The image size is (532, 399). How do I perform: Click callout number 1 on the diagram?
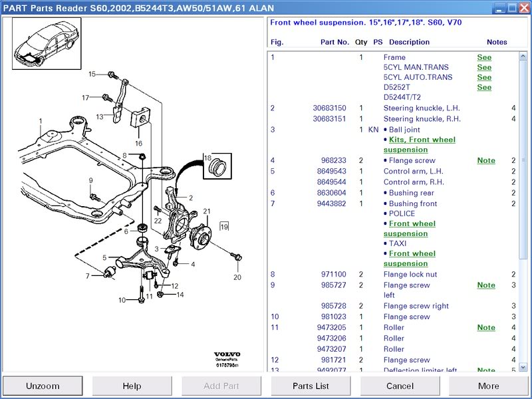(41, 121)
